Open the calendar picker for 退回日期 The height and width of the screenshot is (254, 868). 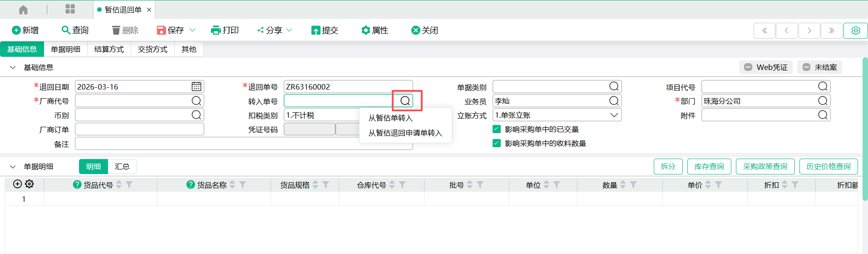click(x=196, y=87)
